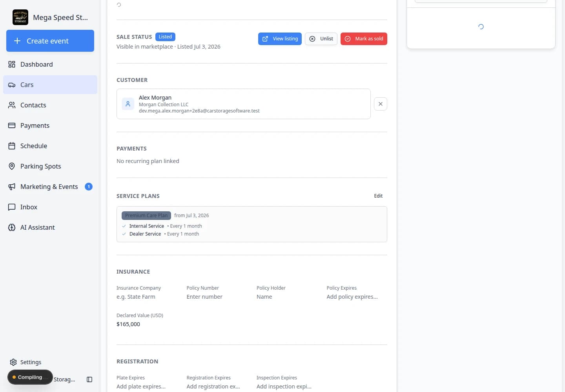This screenshot has width=565, height=392.
Task: Click the Insurance Company input field
Action: pyautogui.click(x=147, y=297)
